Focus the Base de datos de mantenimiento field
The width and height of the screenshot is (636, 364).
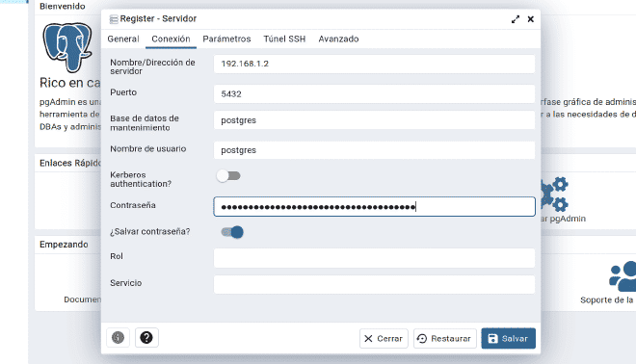point(374,120)
